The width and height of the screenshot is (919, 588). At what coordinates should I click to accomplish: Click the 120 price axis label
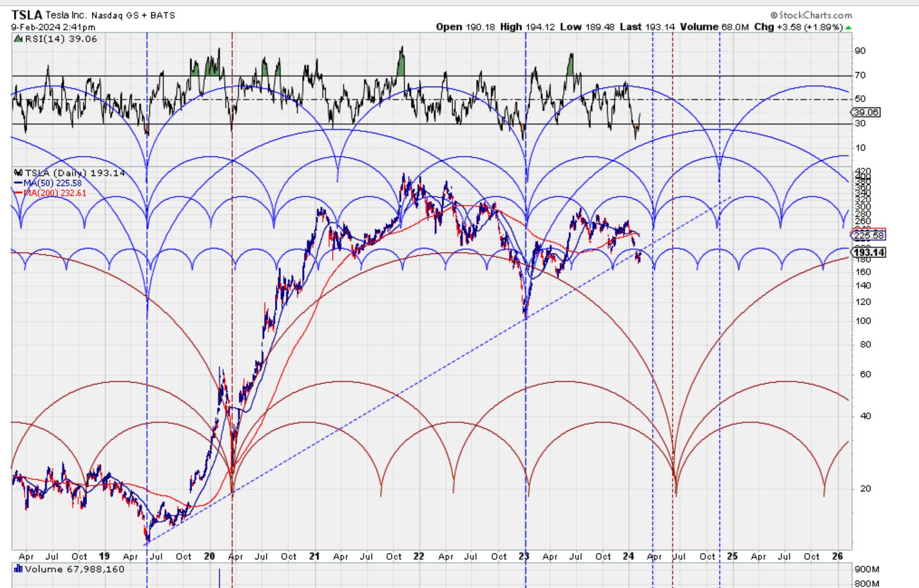[x=863, y=302]
